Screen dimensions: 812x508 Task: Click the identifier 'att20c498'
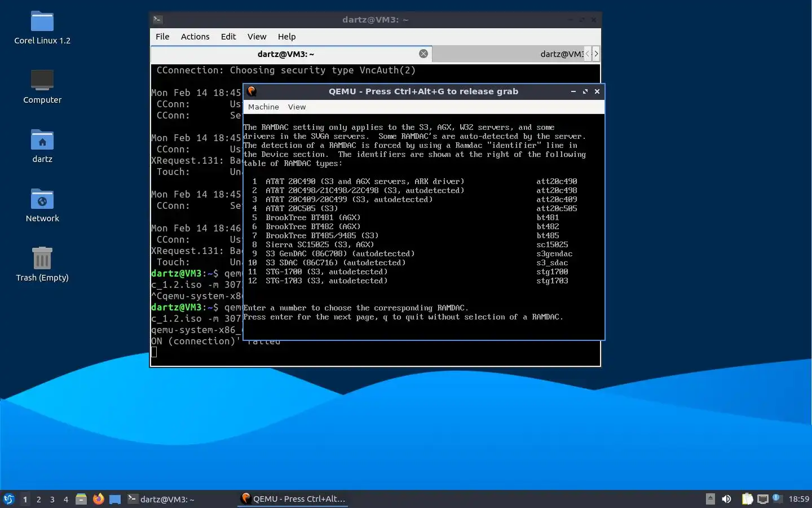(557, 191)
